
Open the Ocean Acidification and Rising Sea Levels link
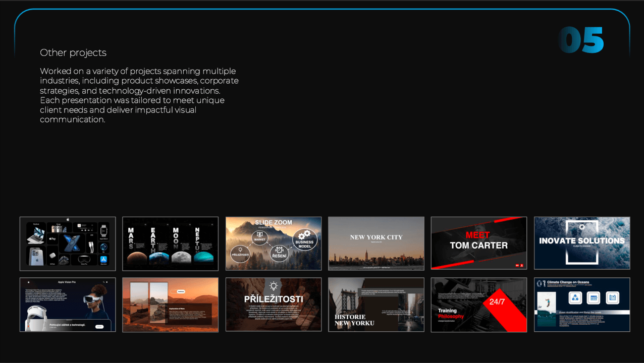580,312
